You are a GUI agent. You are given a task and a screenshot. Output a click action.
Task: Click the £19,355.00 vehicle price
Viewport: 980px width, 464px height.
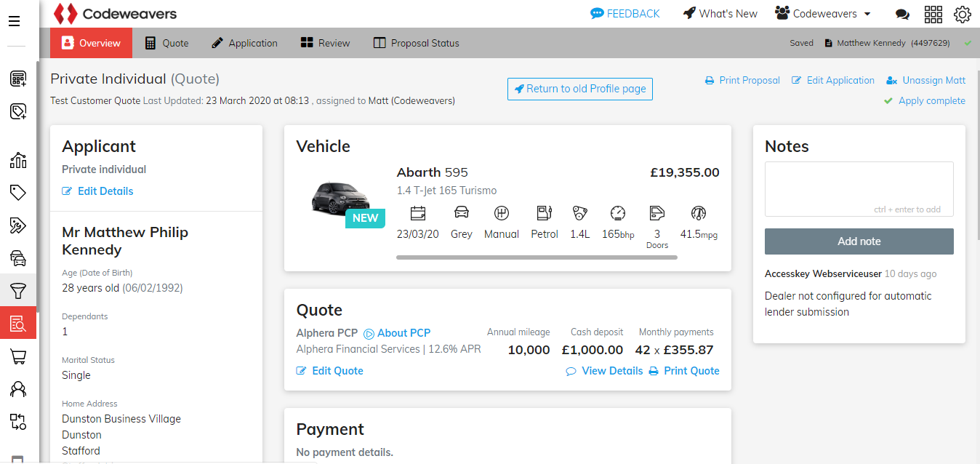[x=685, y=173]
